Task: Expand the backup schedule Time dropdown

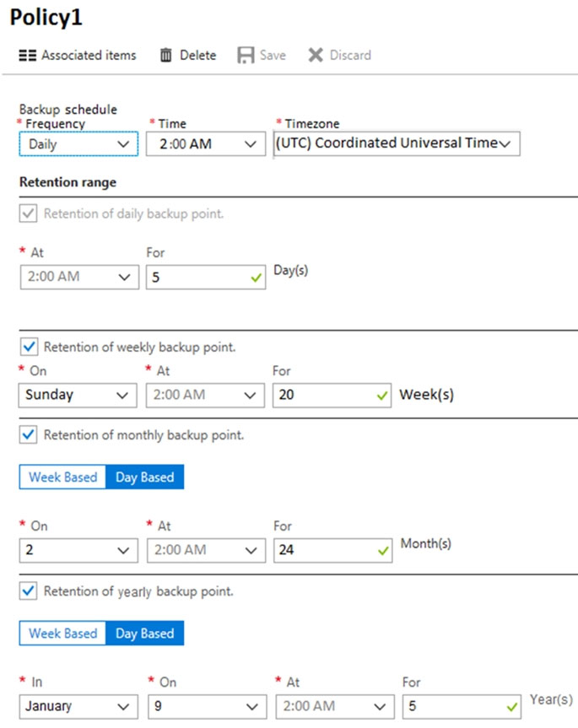Action: pyautogui.click(x=205, y=144)
